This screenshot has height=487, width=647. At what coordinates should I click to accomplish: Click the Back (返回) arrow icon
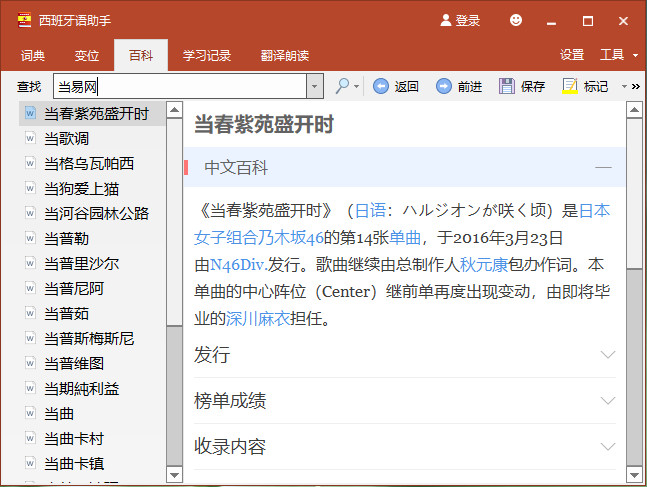[x=381, y=86]
